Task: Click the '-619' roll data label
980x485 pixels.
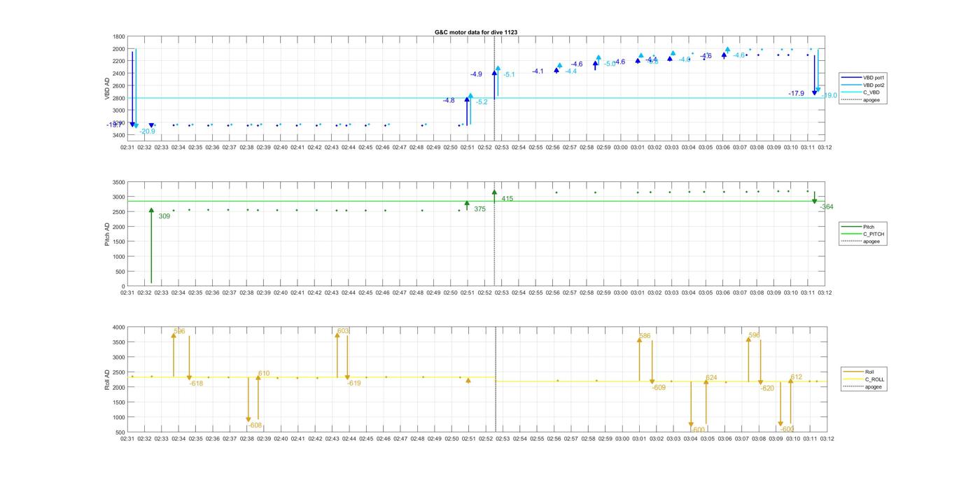Action: 354,384
